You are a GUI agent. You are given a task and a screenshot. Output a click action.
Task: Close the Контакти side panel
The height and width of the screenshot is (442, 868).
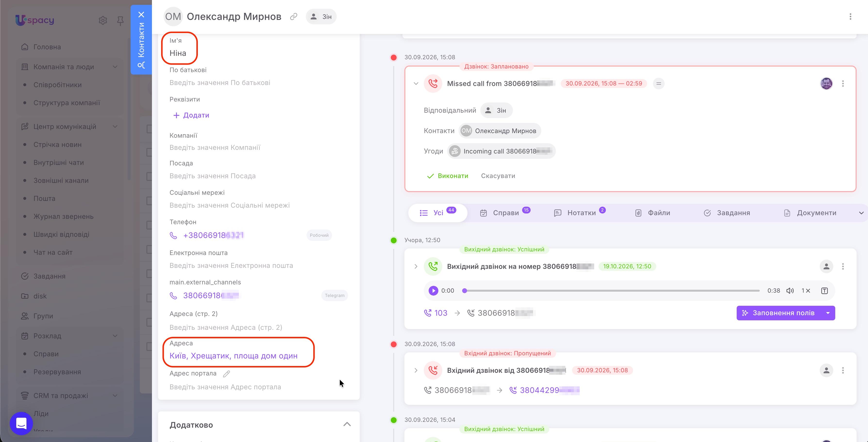(141, 15)
